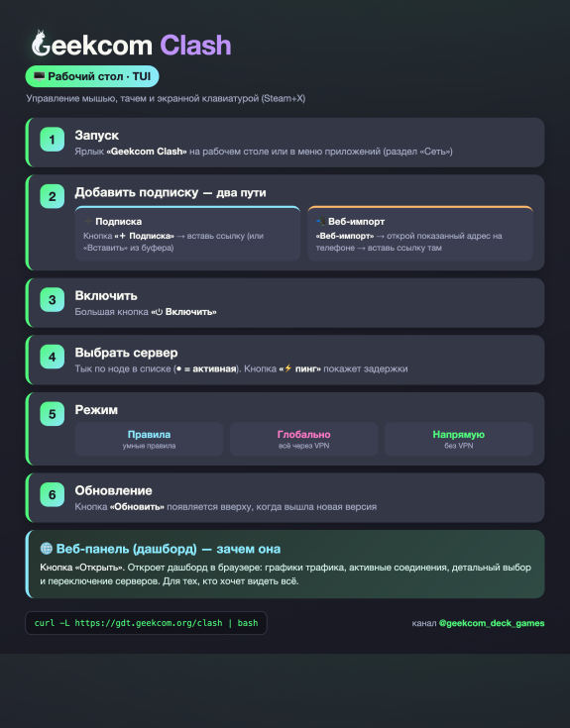This screenshot has width=570, height=728.
Task: Select the Правила mode option
Action: pos(149,439)
